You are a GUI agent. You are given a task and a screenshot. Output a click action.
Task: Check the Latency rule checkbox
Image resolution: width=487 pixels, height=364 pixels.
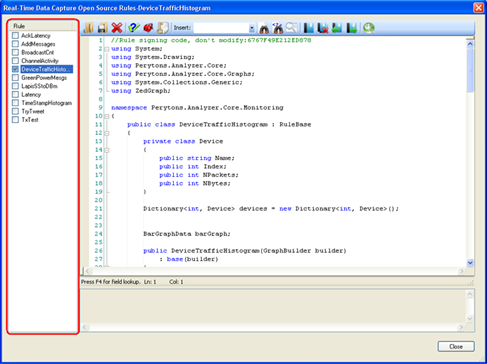15,94
